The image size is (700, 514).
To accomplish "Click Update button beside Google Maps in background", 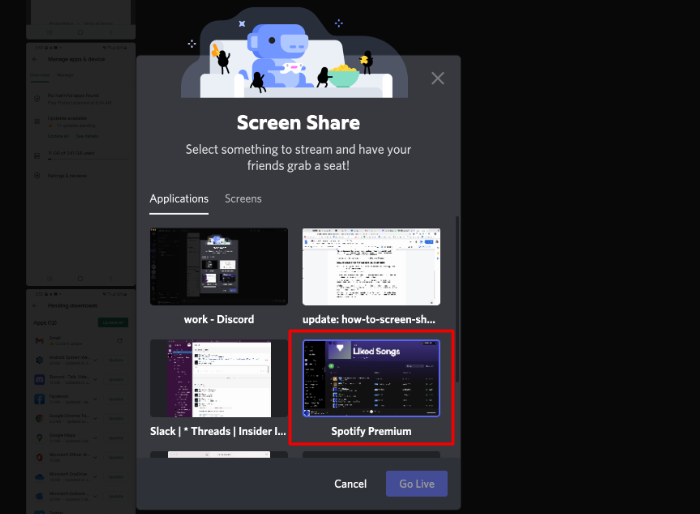I will click(x=116, y=438).
